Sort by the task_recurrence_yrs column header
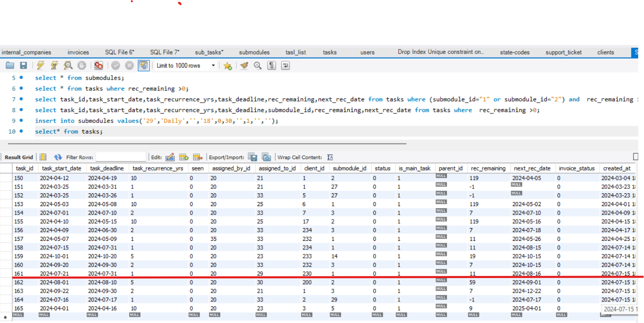 (x=158, y=168)
